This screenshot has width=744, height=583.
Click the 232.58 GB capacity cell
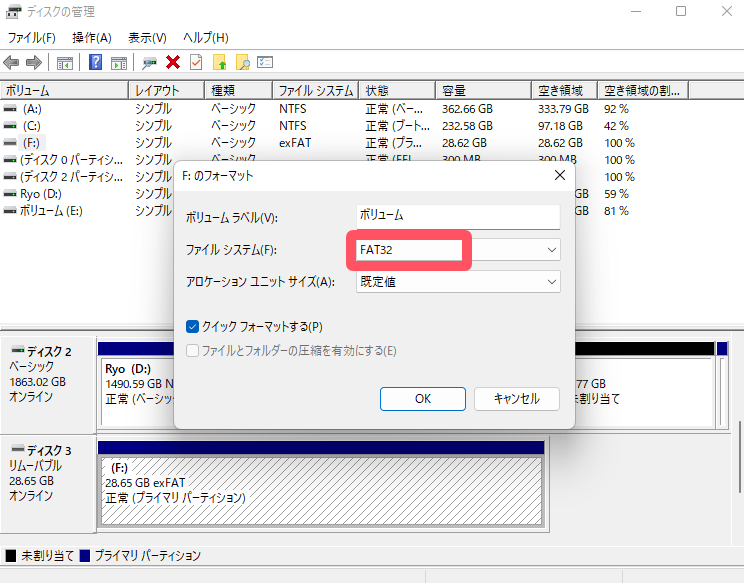click(467, 126)
